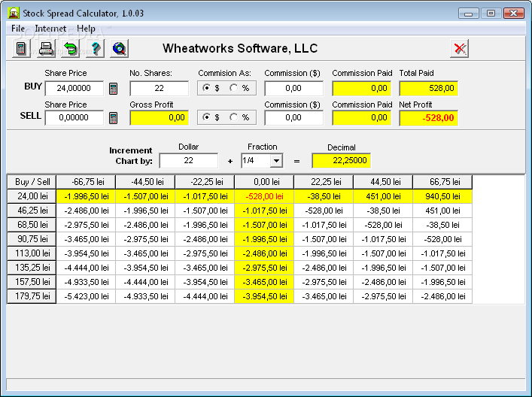The width and height of the screenshot is (532, 397).
Task: Click the Decimal 22,25000 field
Action: tap(342, 160)
